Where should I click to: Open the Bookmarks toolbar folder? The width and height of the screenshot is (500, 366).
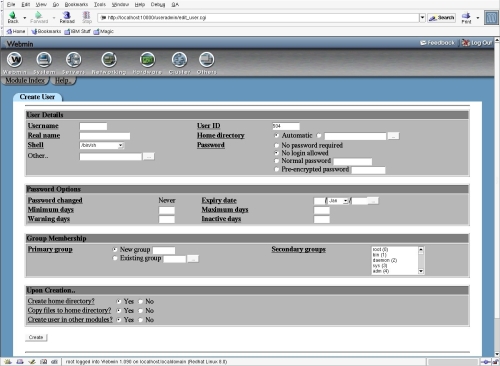[46, 31]
